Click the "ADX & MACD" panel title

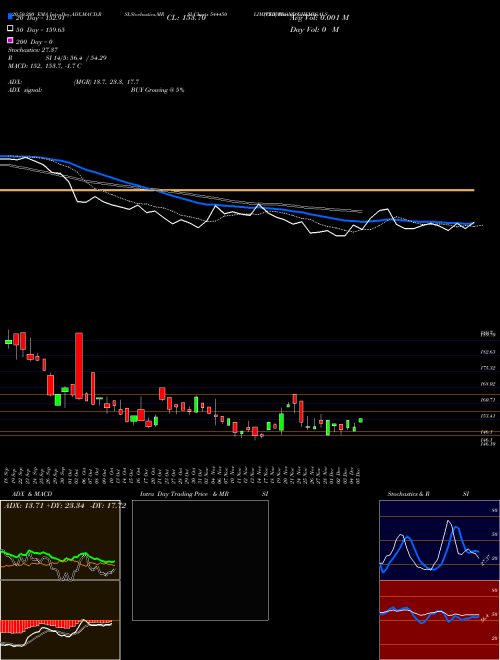(32, 494)
